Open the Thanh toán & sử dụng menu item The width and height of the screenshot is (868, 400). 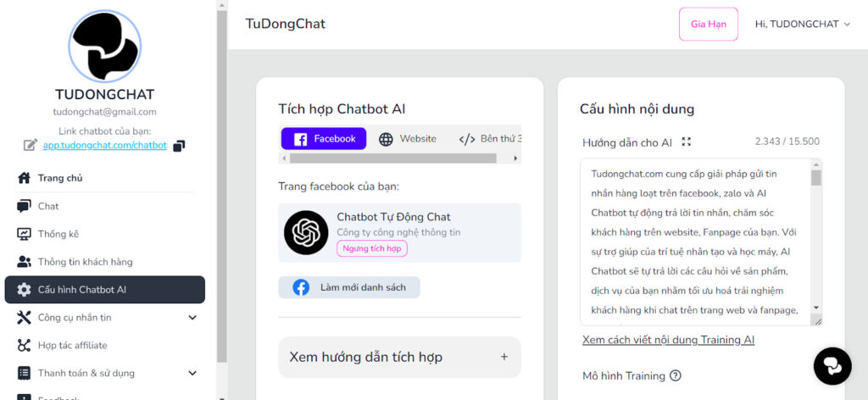[x=104, y=373]
